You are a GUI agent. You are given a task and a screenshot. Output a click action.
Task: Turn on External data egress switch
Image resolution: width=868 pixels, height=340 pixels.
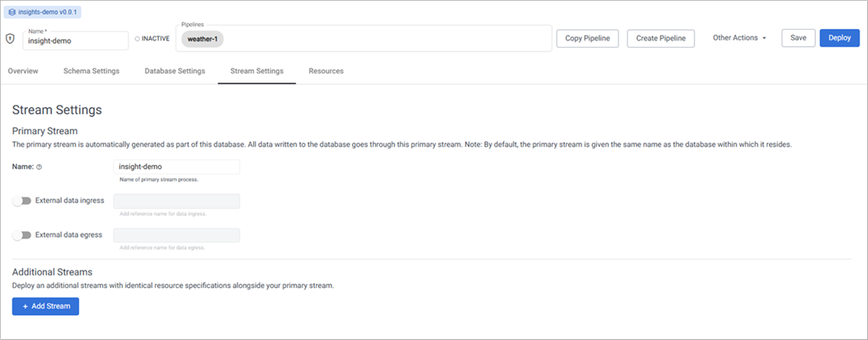22,235
